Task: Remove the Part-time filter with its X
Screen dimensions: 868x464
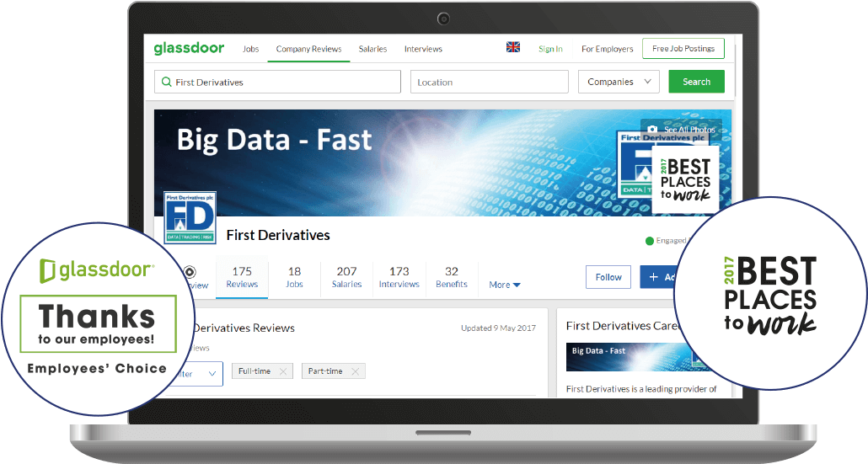Action: click(x=355, y=371)
